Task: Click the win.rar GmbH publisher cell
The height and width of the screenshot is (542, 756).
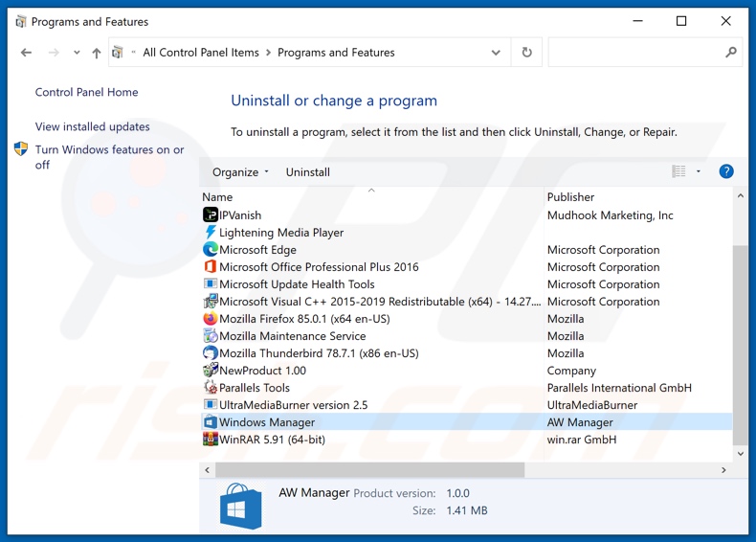Action: tap(582, 440)
